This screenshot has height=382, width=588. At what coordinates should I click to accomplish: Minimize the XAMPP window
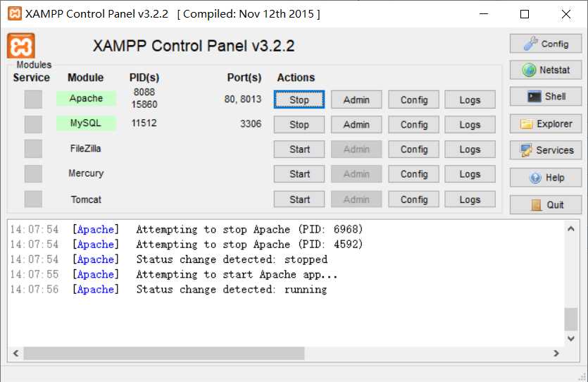point(484,14)
